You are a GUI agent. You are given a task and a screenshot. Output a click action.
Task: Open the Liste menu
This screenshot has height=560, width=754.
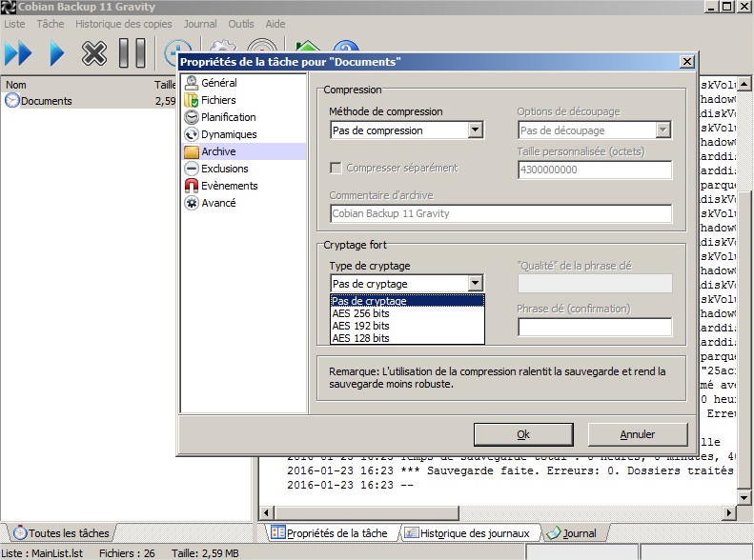pyautogui.click(x=14, y=24)
